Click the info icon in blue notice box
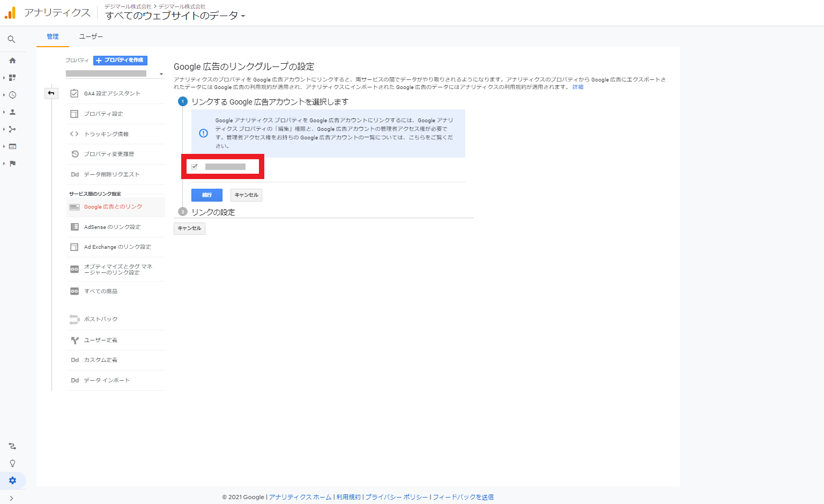 [203, 133]
